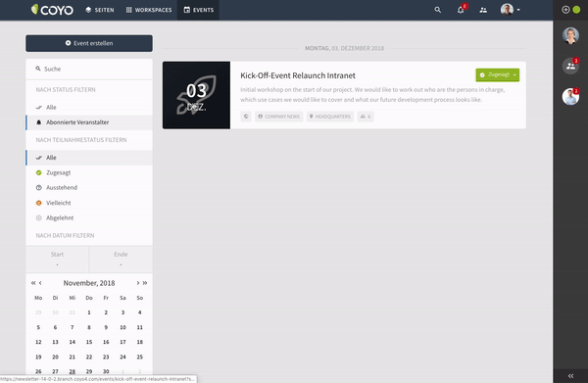Go to previous year in calendar
The height and width of the screenshot is (383, 588).
pyautogui.click(x=33, y=283)
